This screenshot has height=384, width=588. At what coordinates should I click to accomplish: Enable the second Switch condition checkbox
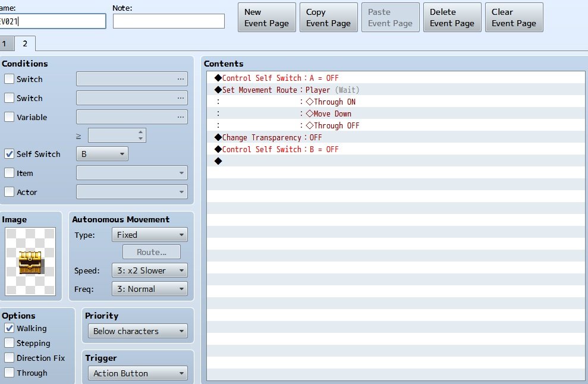pyautogui.click(x=9, y=98)
